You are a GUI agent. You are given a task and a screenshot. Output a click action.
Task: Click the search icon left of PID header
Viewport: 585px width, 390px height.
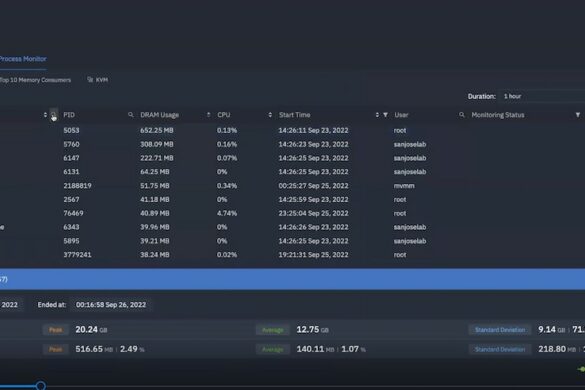(x=54, y=115)
